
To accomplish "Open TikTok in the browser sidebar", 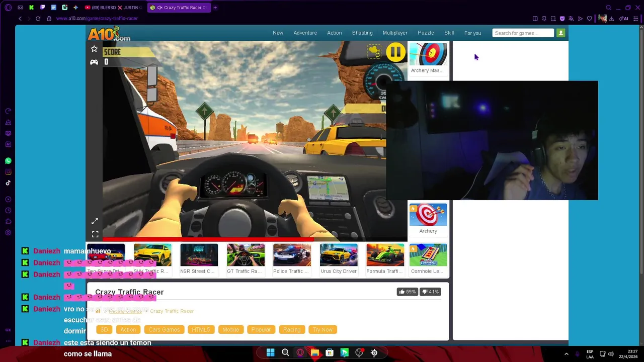I will click(8, 183).
